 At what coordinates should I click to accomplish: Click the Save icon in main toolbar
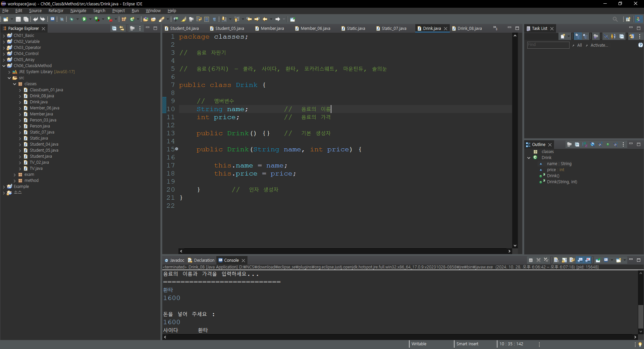18,19
